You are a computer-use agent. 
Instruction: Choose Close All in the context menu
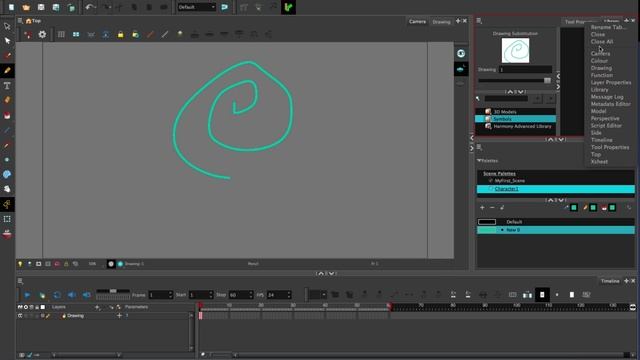[602, 42]
